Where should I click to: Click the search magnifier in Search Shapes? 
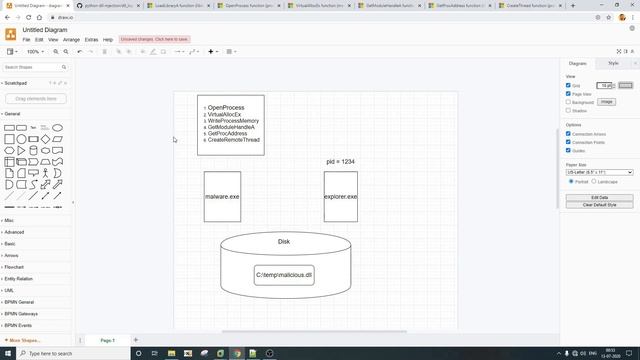coord(64,67)
